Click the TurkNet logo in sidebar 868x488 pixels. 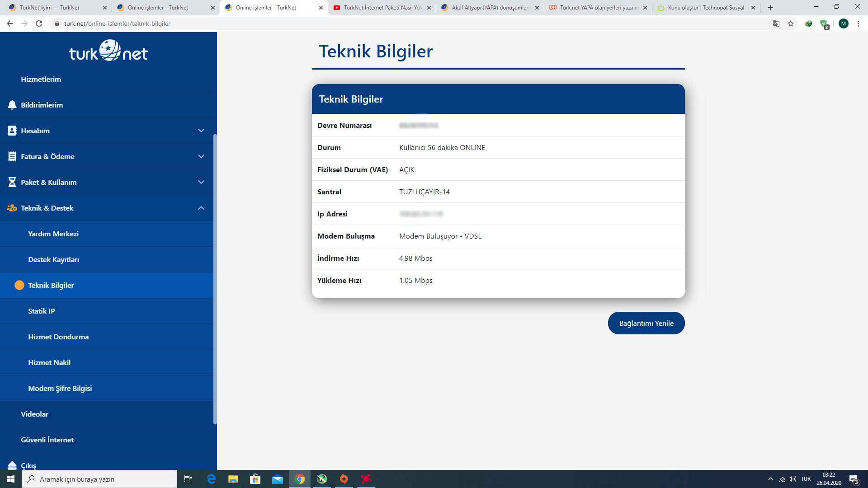point(108,51)
